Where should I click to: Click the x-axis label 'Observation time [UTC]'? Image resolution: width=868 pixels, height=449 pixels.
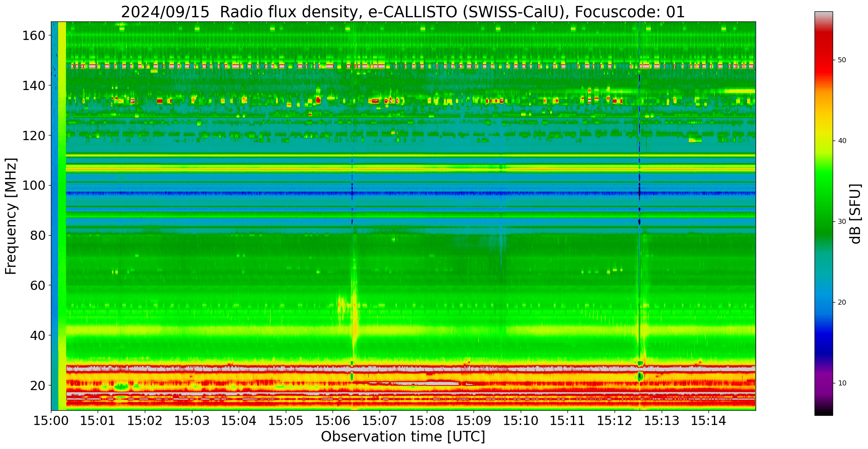click(x=403, y=437)
